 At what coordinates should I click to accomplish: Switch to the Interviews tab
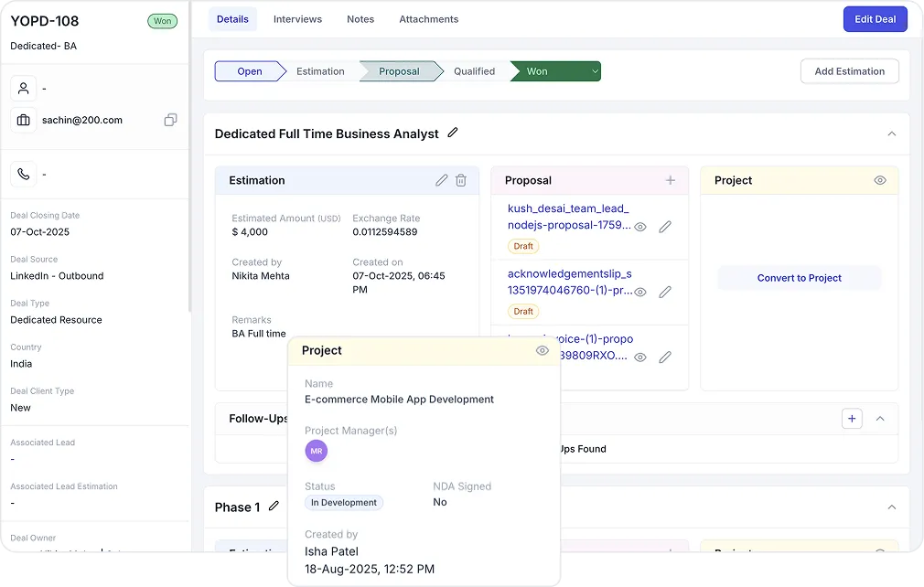click(297, 19)
